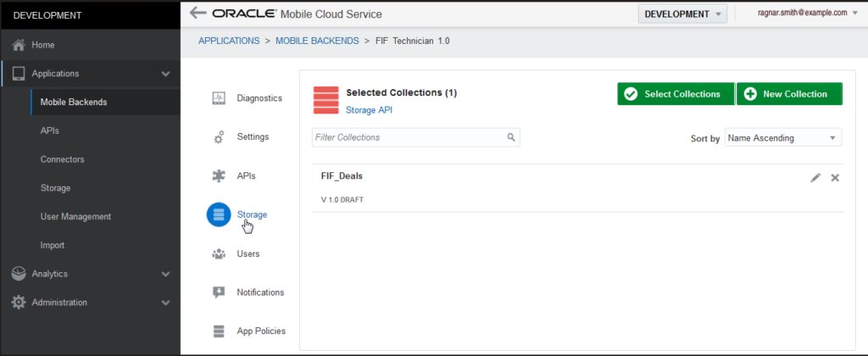Open the Notifications tab label

tap(260, 292)
